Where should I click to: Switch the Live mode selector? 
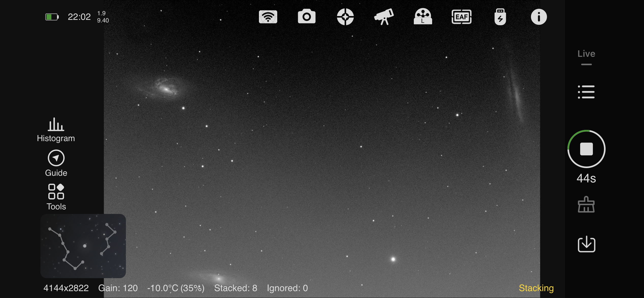point(586,54)
